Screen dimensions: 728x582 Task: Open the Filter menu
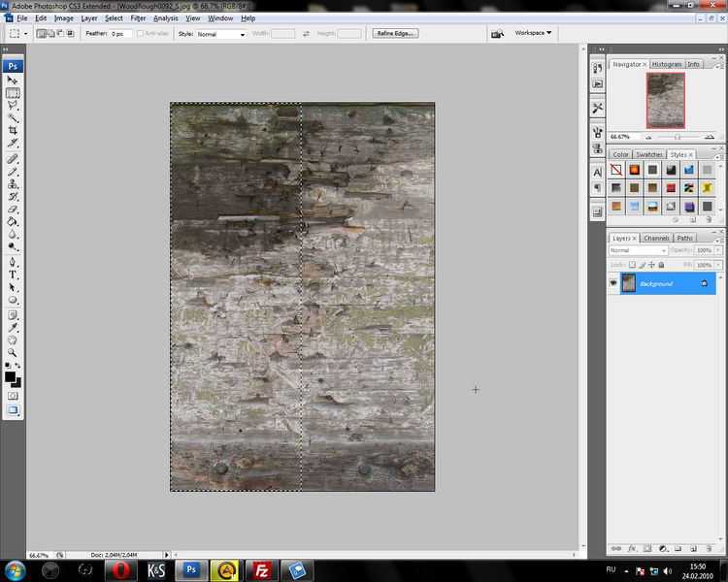coord(138,18)
